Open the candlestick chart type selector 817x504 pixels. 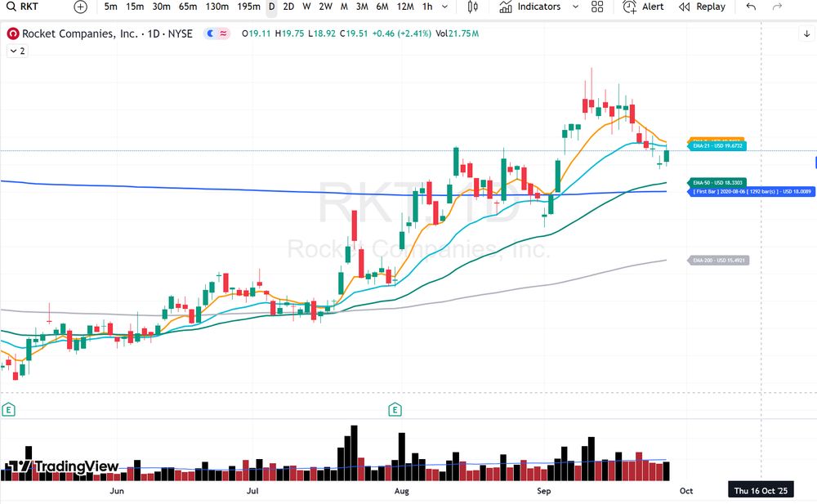tap(472, 7)
